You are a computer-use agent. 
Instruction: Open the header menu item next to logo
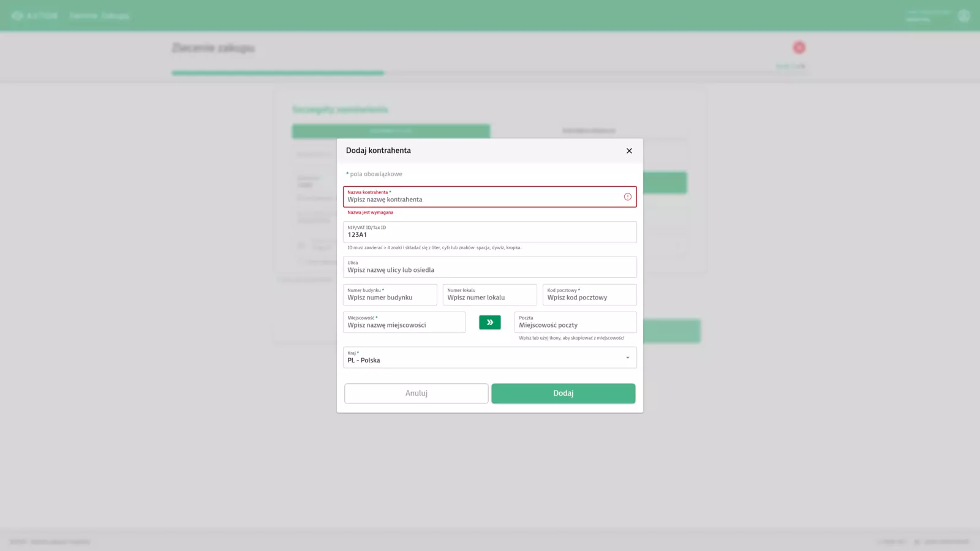click(x=99, y=16)
